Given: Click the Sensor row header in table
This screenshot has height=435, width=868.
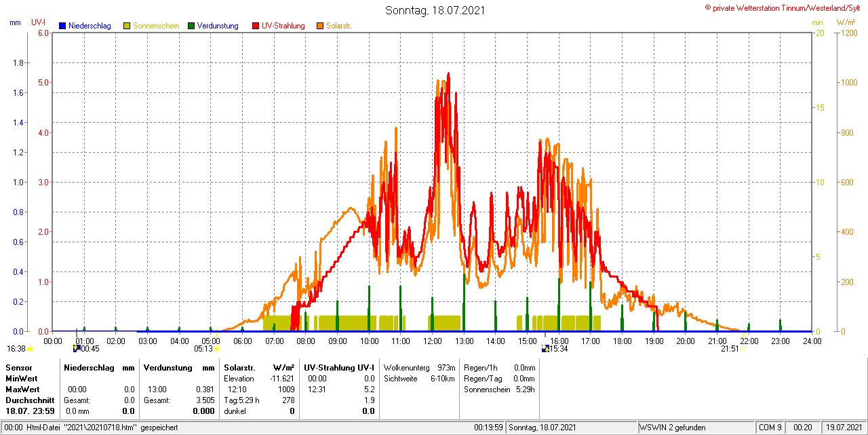Looking at the screenshot, I should (18, 367).
